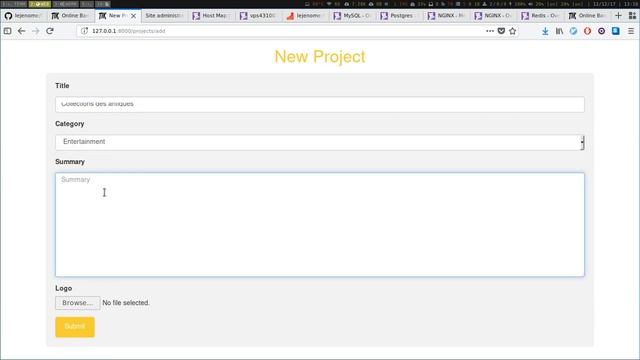This screenshot has width=640, height=360.
Task: Switch to the second NGINX tab
Action: point(493,16)
